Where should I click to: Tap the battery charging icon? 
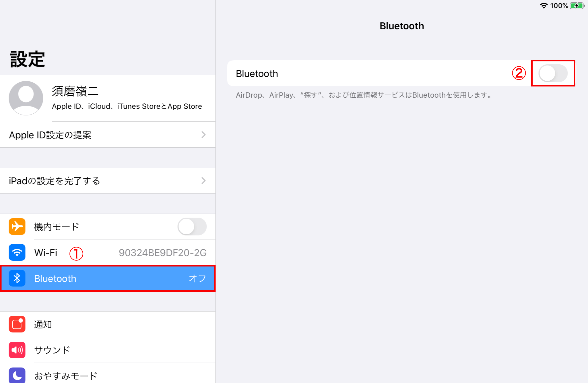tap(577, 6)
